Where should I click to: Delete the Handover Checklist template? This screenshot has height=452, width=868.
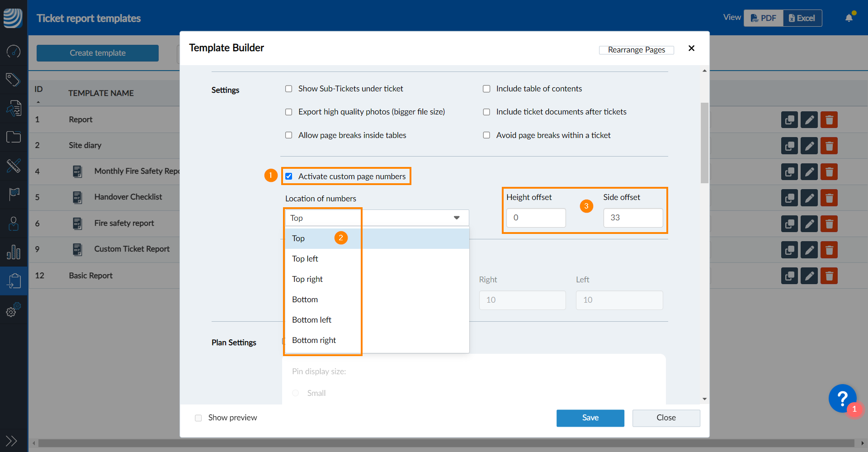pyautogui.click(x=830, y=198)
